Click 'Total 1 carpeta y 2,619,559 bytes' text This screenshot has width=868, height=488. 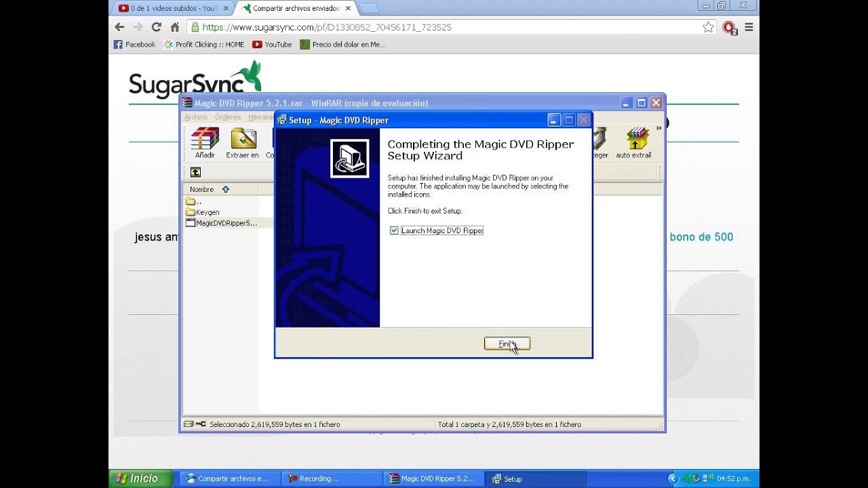pos(509,424)
